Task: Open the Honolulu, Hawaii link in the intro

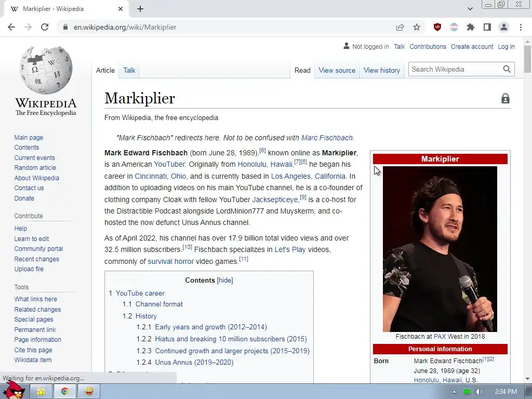Action: tap(265, 164)
